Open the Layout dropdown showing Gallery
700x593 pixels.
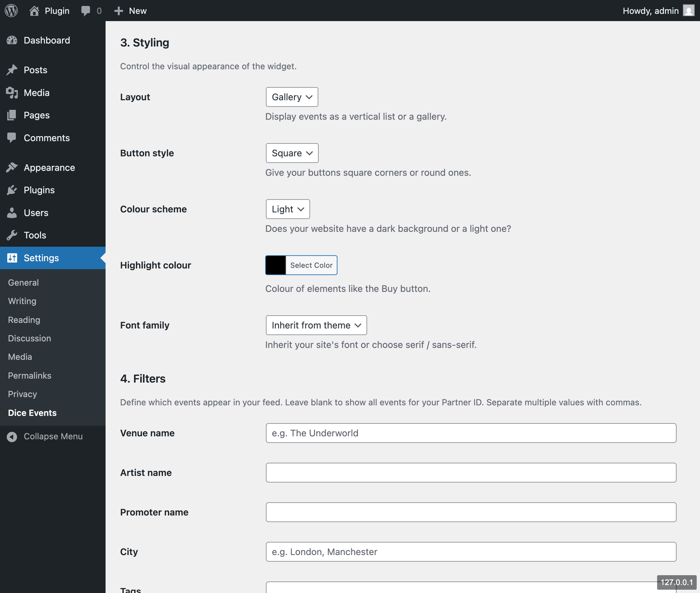coord(291,97)
